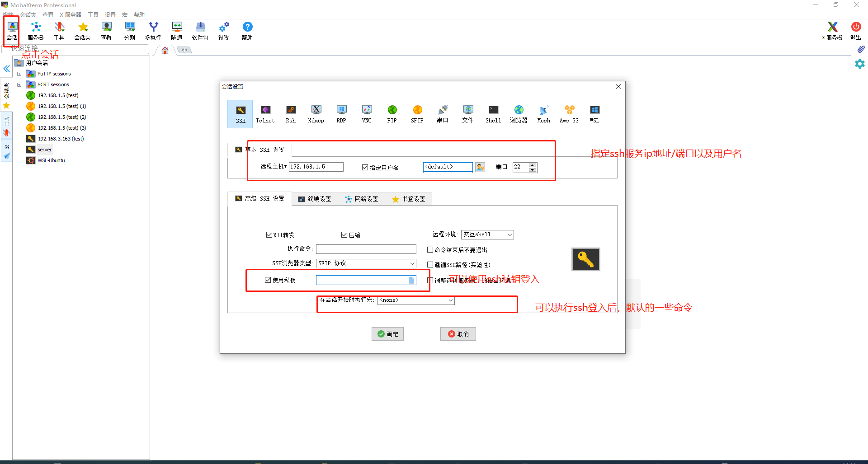Select the SFTP session type
Screen dimensions: 868x464
(417, 114)
